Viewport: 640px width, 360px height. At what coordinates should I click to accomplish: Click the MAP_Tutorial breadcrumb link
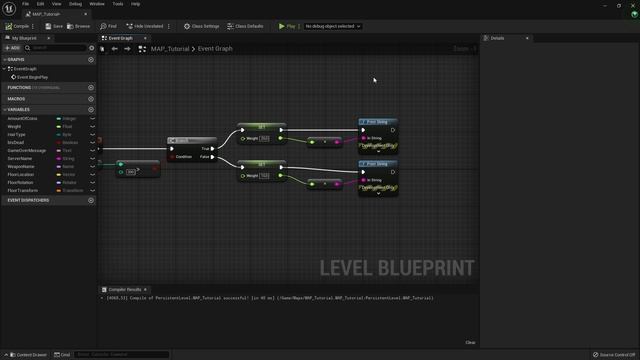click(x=170, y=49)
